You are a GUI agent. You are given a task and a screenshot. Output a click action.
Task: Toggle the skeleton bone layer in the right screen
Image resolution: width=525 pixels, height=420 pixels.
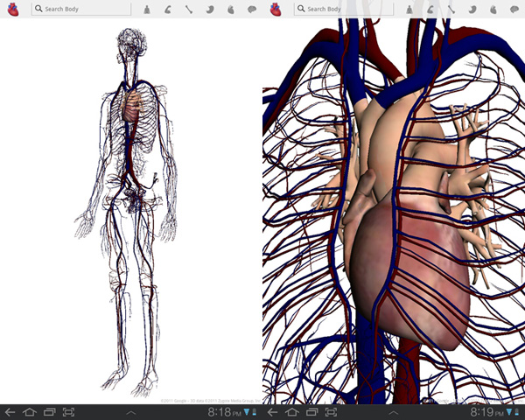coord(451,10)
